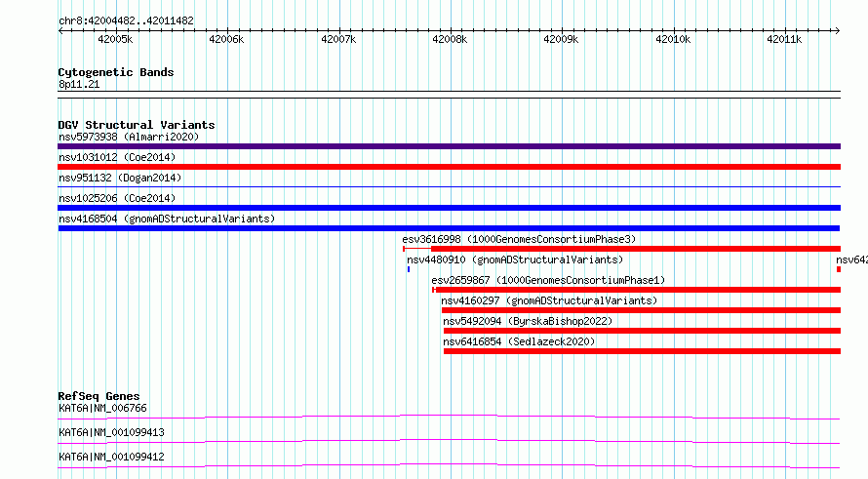Click the nsv1025206 (Coe2014) label
The image size is (868, 479).
(117, 198)
